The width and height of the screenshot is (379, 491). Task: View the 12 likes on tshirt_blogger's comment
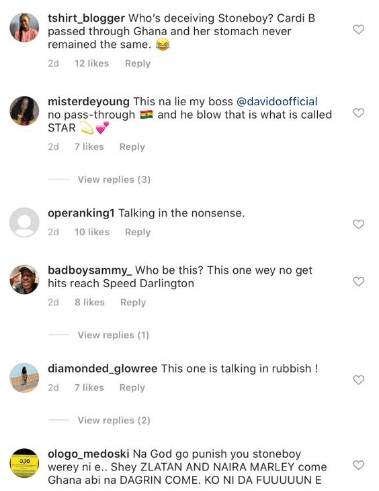click(92, 63)
